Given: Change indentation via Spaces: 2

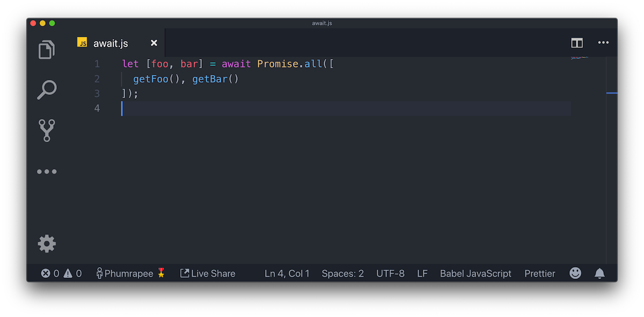Looking at the screenshot, I should (343, 274).
